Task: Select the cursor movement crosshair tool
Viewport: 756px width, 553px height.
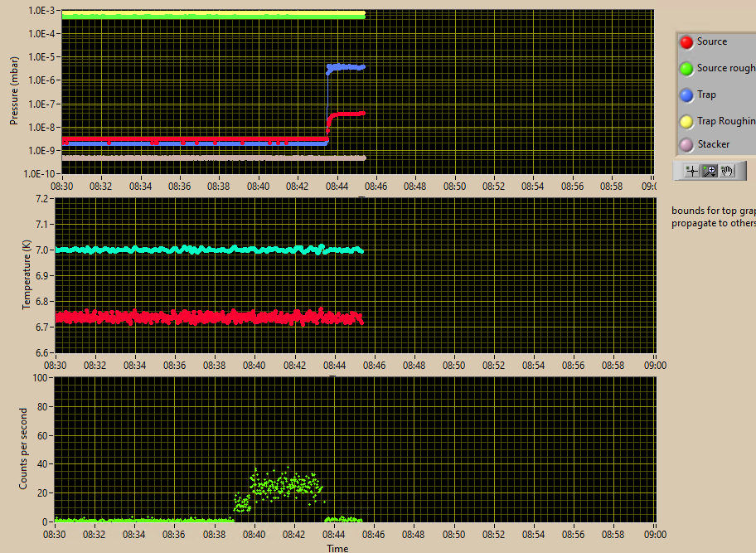Action: pyautogui.click(x=692, y=171)
